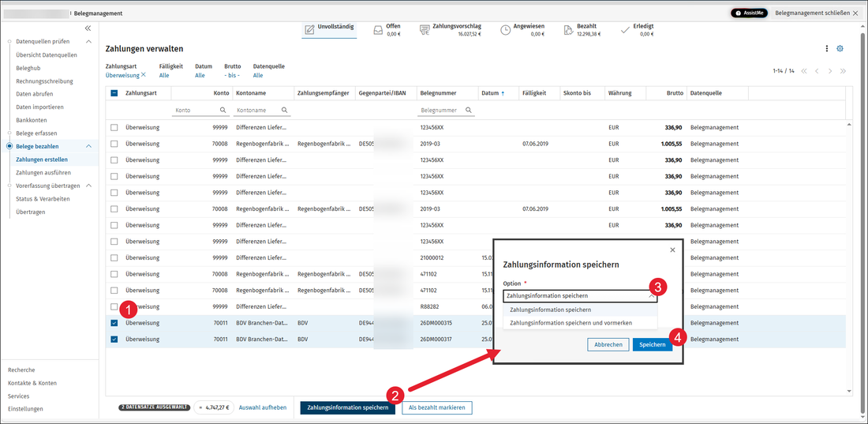This screenshot has width=868, height=424.
Task: Open the three-dot more options menu
Action: 827,49
